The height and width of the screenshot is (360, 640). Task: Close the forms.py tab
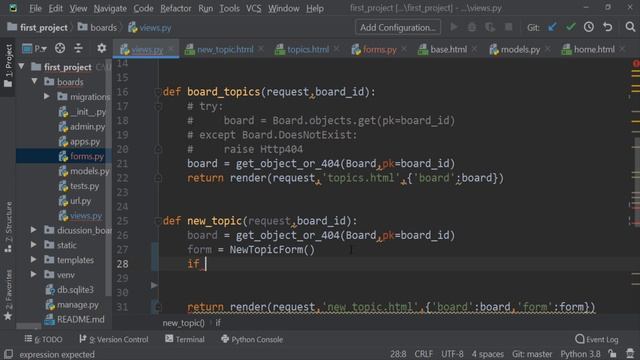point(404,49)
